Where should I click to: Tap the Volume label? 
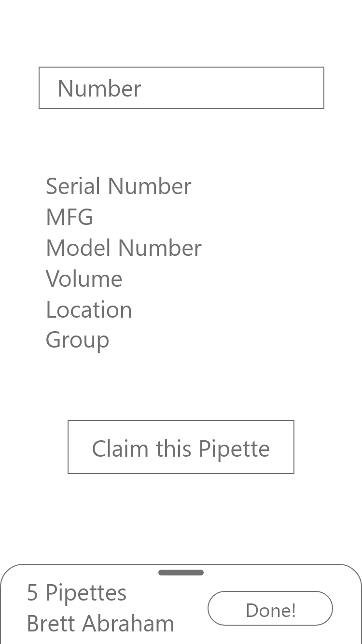(84, 279)
